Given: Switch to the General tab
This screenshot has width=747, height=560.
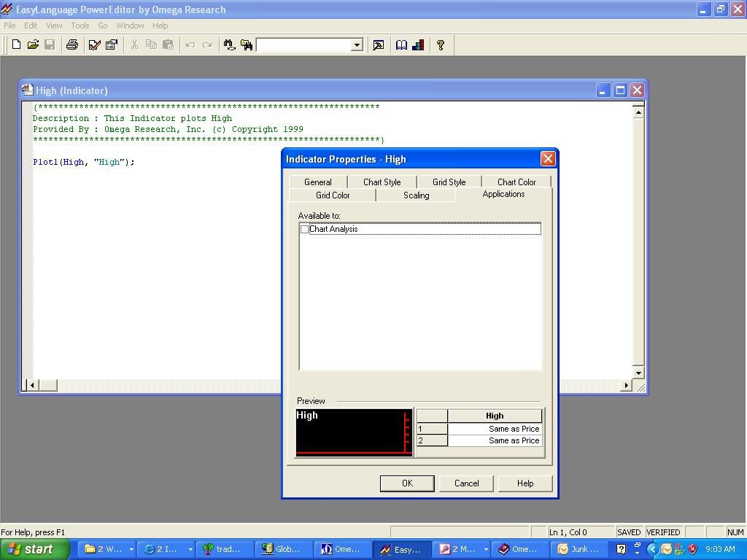Looking at the screenshot, I should tap(318, 182).
